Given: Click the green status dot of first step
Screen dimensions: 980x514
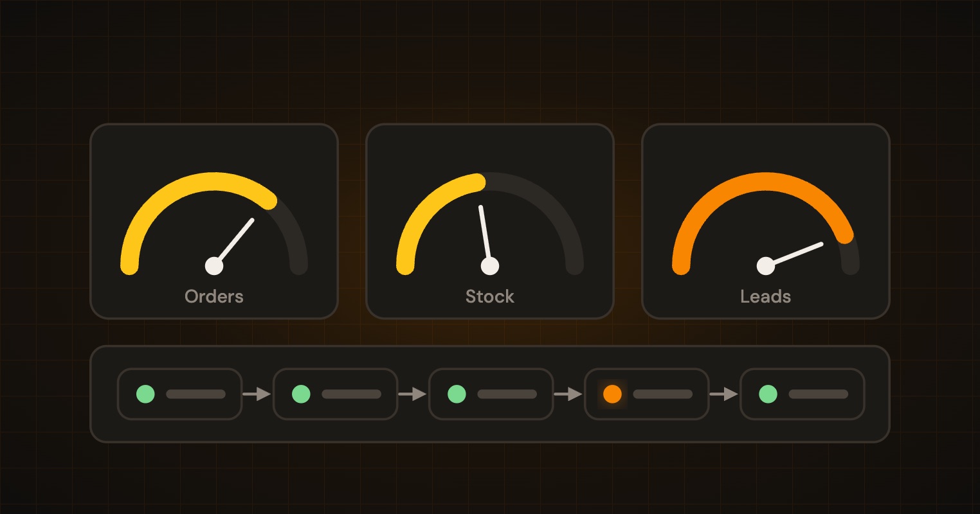Looking at the screenshot, I should pyautogui.click(x=146, y=394).
